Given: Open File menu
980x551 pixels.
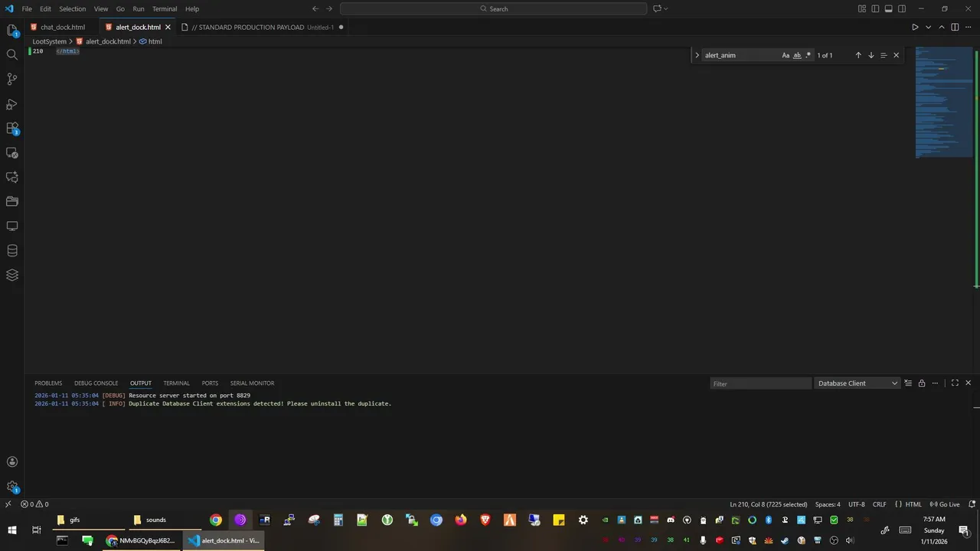Looking at the screenshot, I should 27,9.
